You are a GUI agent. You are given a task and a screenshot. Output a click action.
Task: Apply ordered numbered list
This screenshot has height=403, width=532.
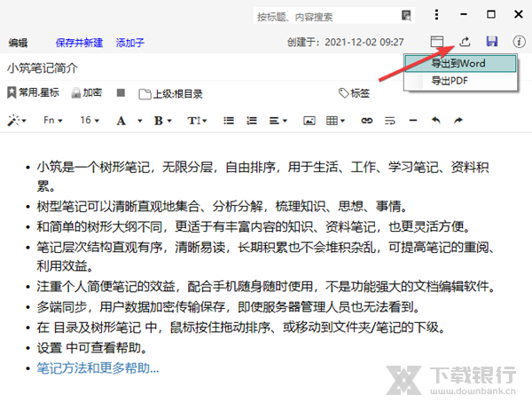tap(252, 121)
